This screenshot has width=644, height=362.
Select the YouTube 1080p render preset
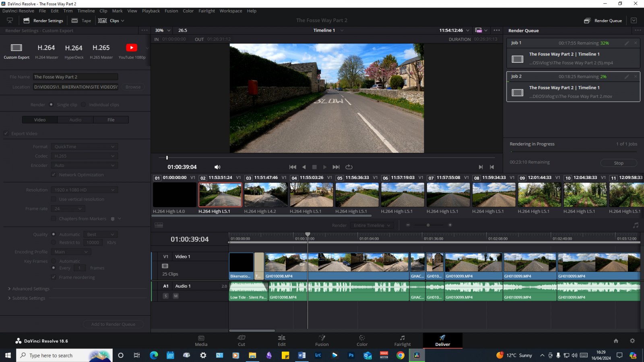pyautogui.click(x=132, y=51)
